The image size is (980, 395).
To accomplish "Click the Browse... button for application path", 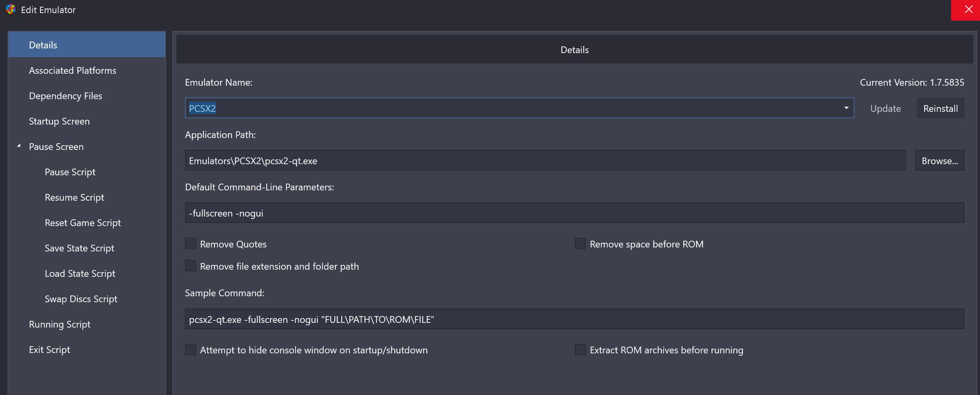I will [x=940, y=161].
